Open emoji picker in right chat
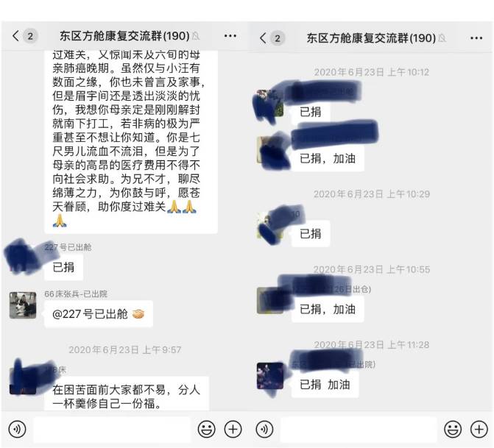Screen dimensions: 494x448 [x=453, y=429]
